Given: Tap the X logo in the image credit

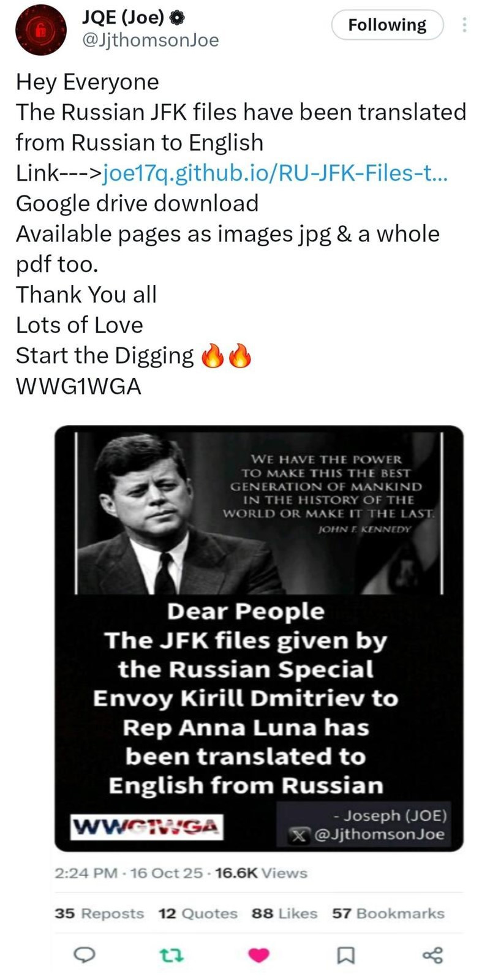Looking at the screenshot, I should click(x=299, y=835).
